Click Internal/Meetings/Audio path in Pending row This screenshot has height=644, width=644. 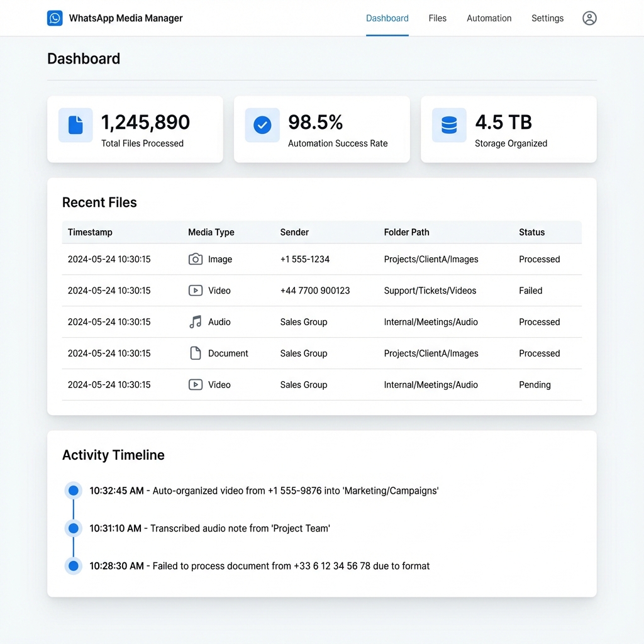pos(431,385)
